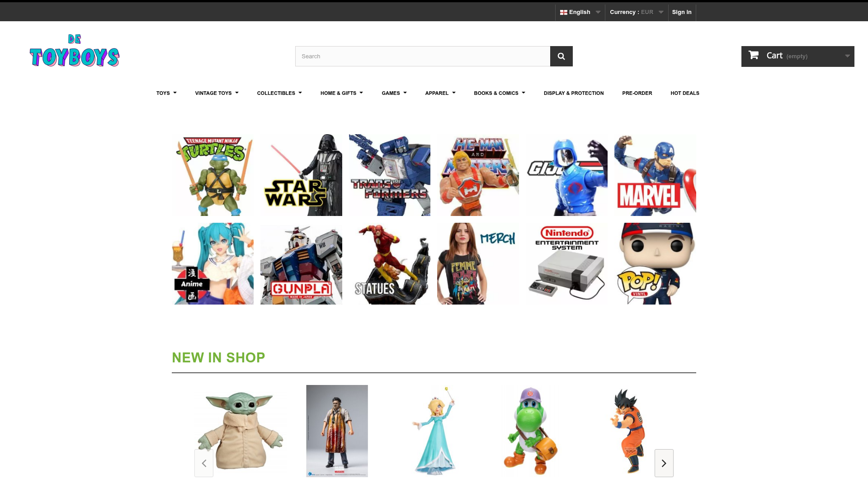Show next carousel products arrow
Screen dimensions: 868x488
point(664,463)
